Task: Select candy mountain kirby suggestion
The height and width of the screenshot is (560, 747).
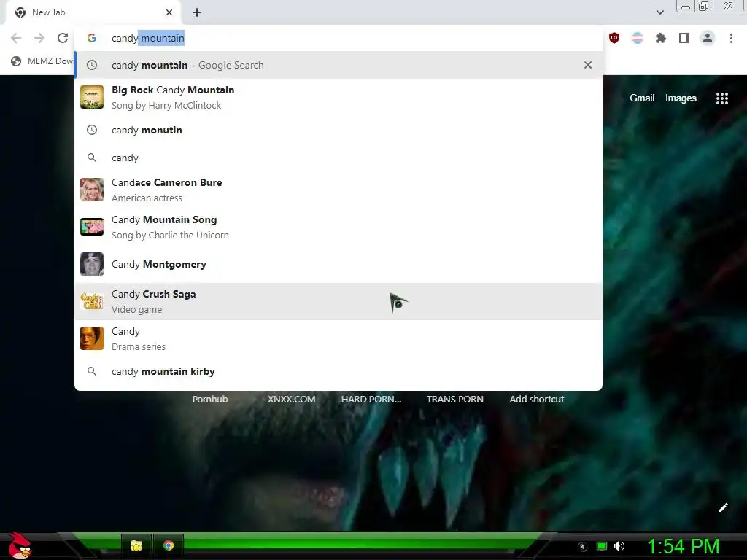Action: pos(338,371)
